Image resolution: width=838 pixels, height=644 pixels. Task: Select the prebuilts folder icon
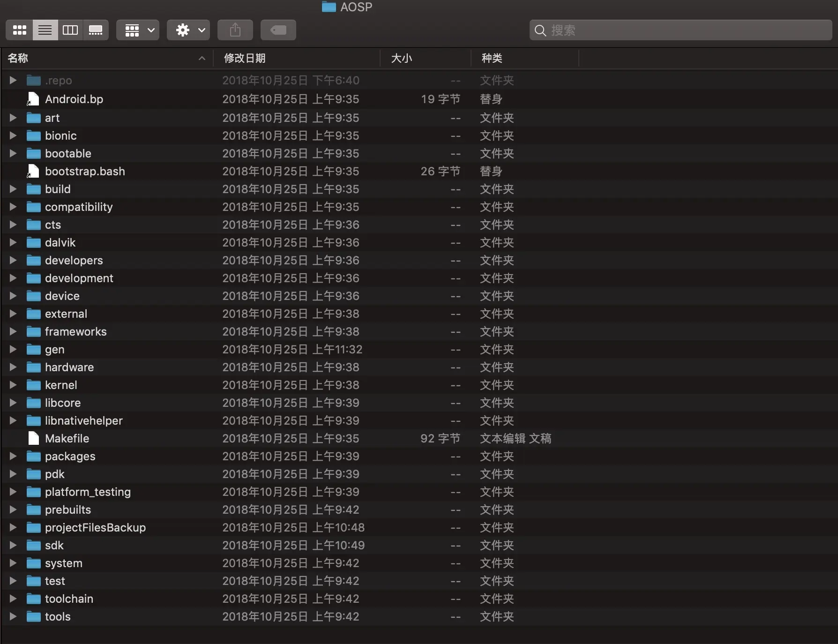click(x=34, y=509)
